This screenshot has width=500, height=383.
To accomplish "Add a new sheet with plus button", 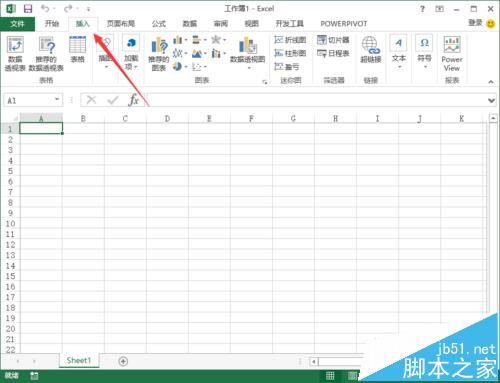I will (123, 361).
